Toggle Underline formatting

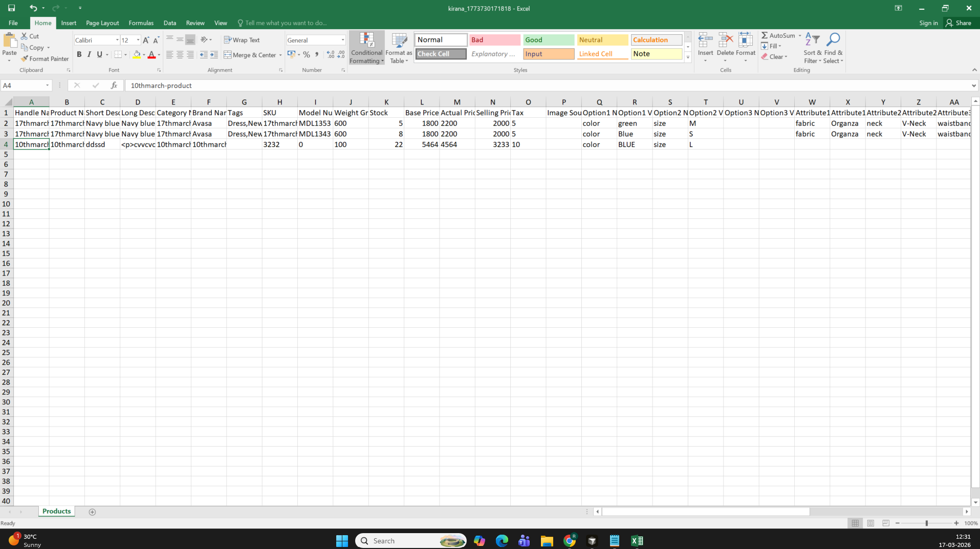point(99,54)
